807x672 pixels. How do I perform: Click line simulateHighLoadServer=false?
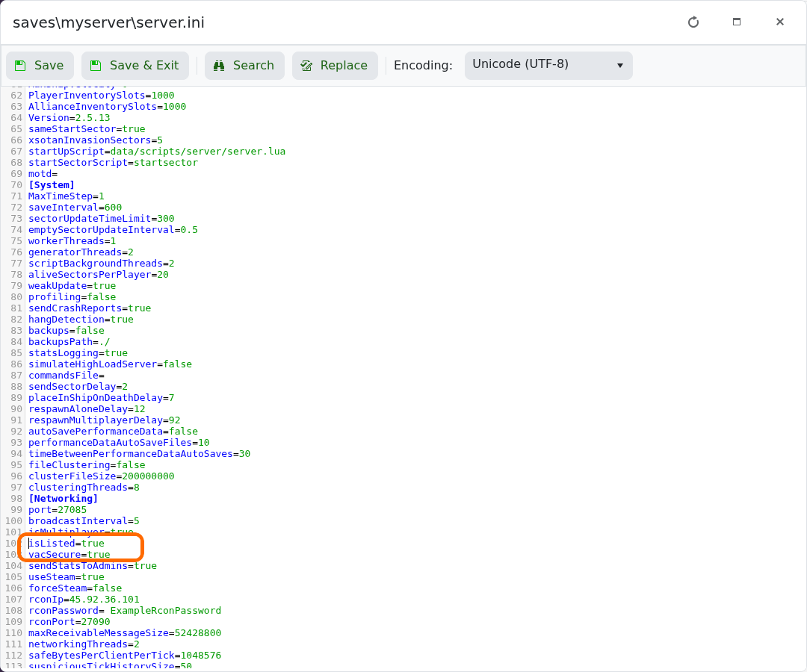click(110, 364)
